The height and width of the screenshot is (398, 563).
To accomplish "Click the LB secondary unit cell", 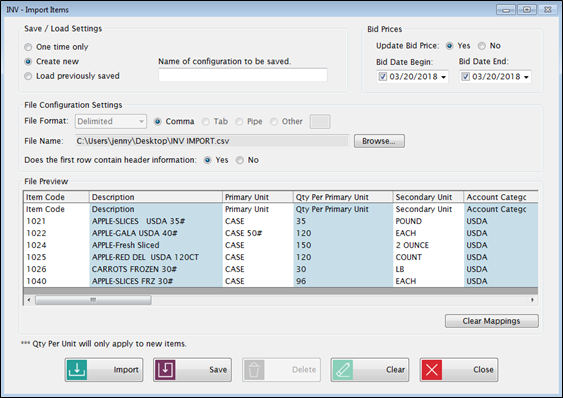I will coord(428,269).
